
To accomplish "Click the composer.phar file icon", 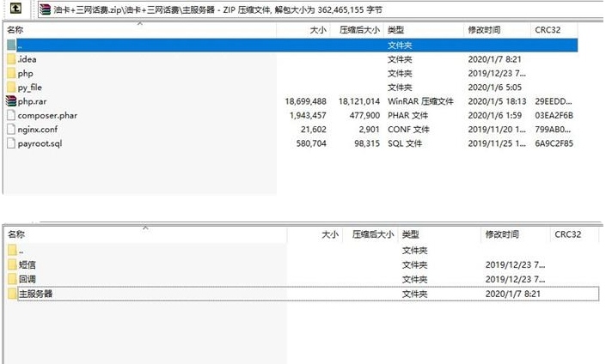I will click(11, 115).
